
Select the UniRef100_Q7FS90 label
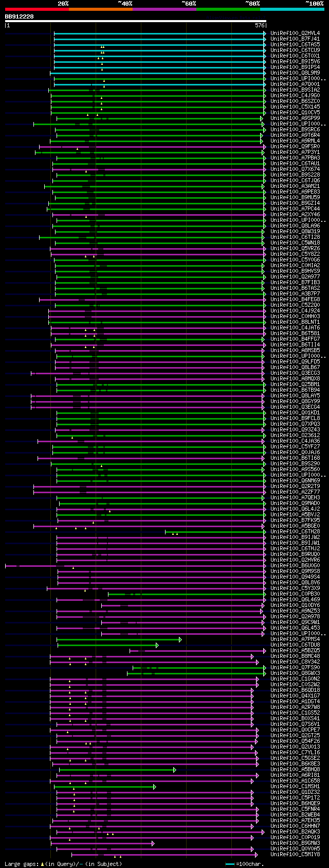[295, 667]
